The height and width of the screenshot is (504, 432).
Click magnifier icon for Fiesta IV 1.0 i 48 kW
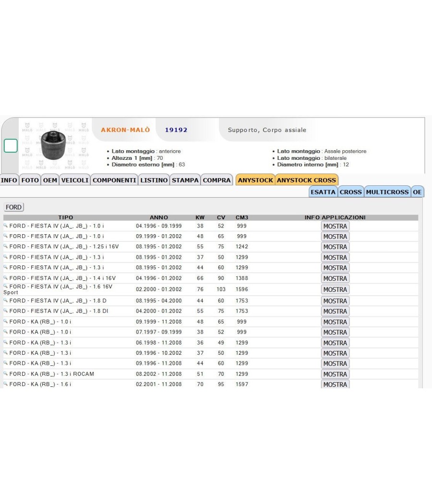coord(5,236)
